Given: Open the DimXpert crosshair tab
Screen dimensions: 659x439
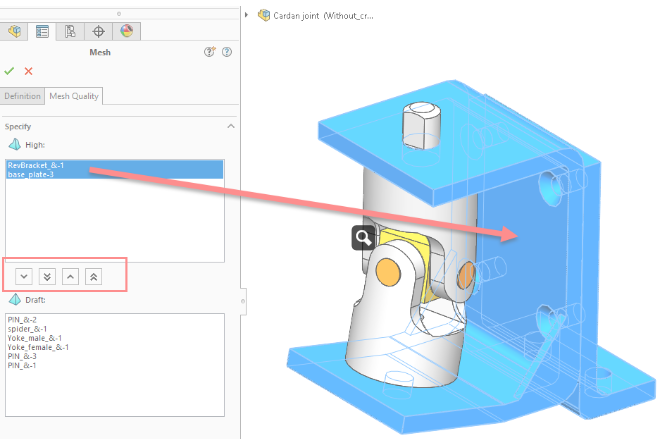Looking at the screenshot, I should coord(99,31).
